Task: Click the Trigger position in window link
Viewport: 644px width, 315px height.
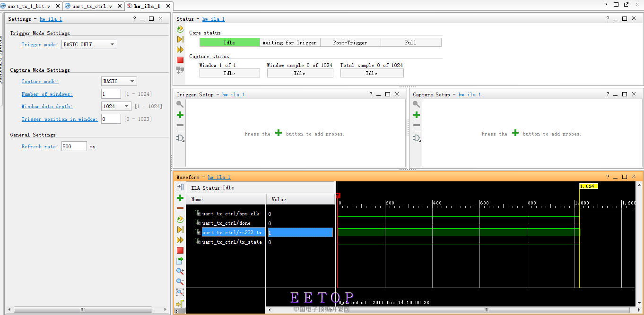Action: click(x=60, y=119)
